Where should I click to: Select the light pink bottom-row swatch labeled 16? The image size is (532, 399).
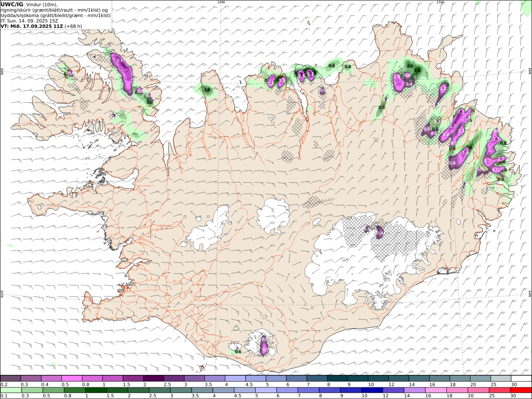(436, 390)
